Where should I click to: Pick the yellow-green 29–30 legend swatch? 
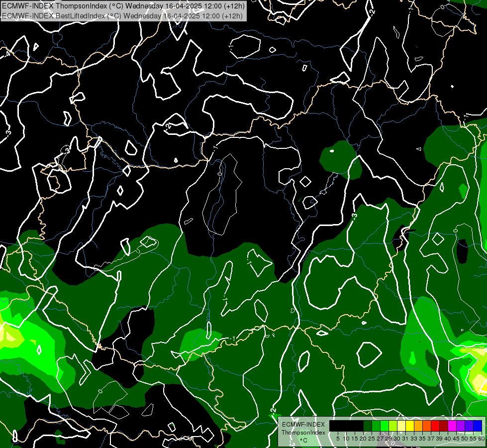[x=393, y=426]
